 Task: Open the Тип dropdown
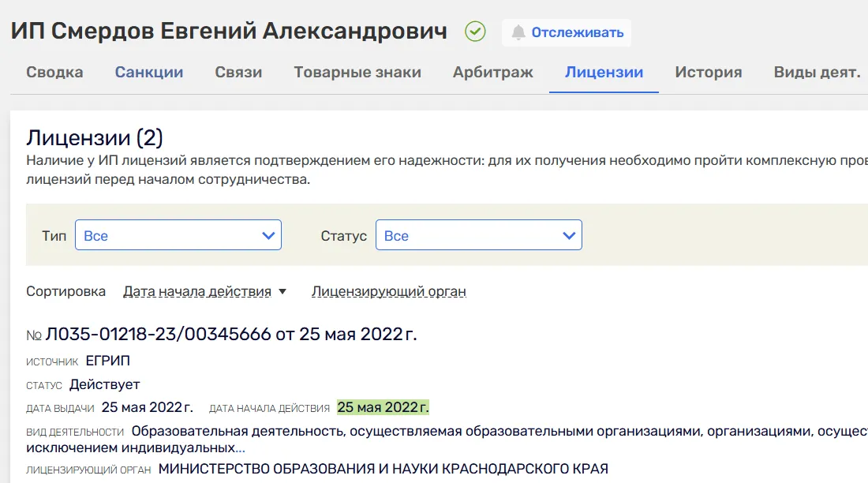coord(178,235)
